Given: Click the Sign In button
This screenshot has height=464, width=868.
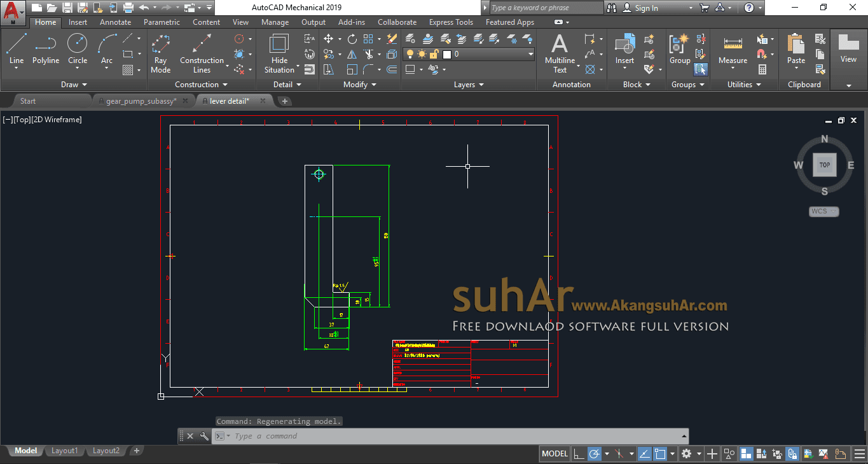Looking at the screenshot, I should [646, 8].
